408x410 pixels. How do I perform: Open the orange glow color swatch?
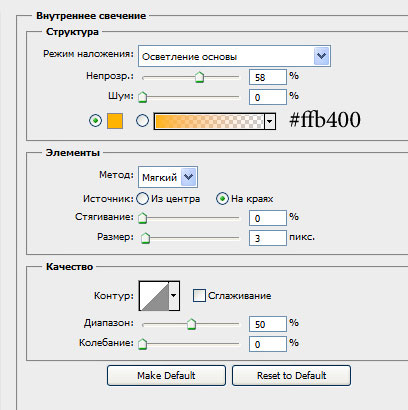[x=115, y=121]
